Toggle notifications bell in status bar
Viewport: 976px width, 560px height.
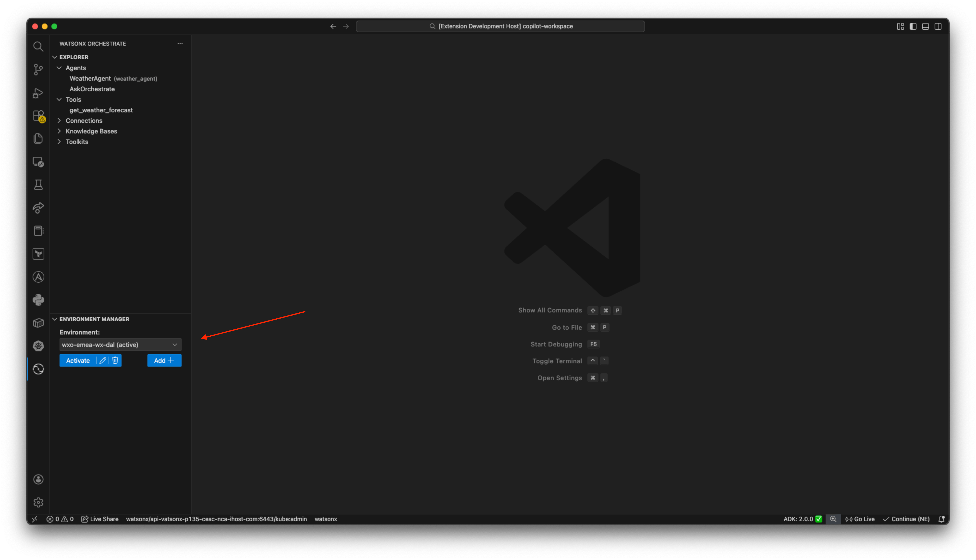point(942,519)
